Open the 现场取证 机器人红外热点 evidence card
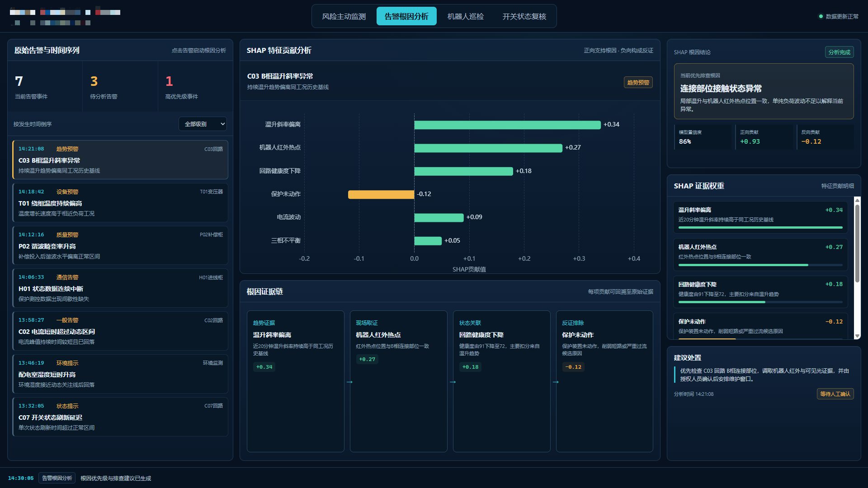868x488 pixels. 398,381
